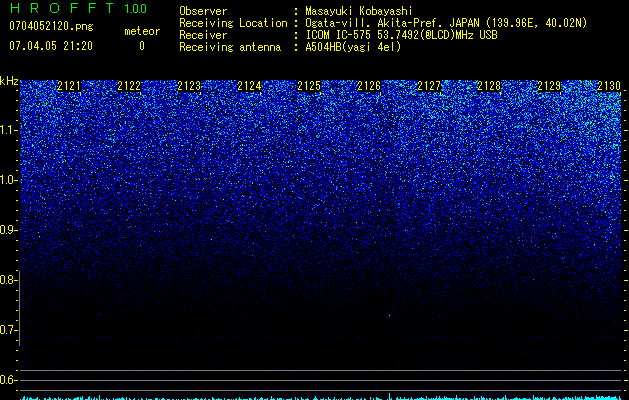Screen dimensions: 629x400
Task: Click the 2125 time marker
Action: tap(309, 86)
